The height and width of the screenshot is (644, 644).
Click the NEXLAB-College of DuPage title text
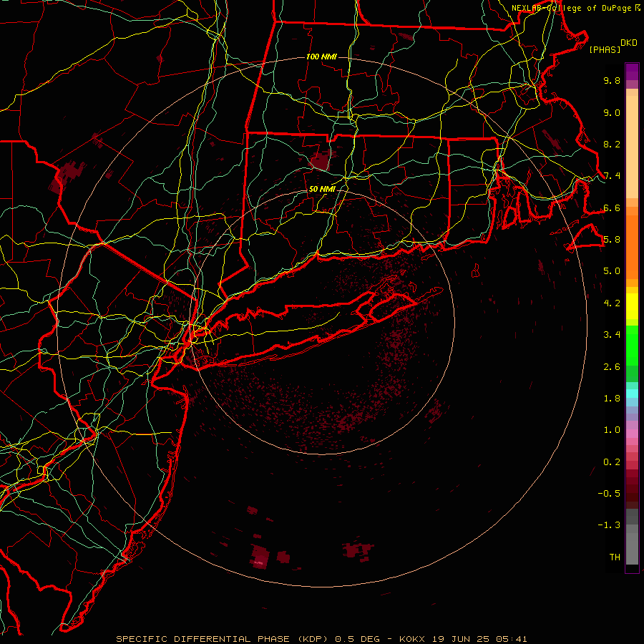pyautogui.click(x=571, y=8)
